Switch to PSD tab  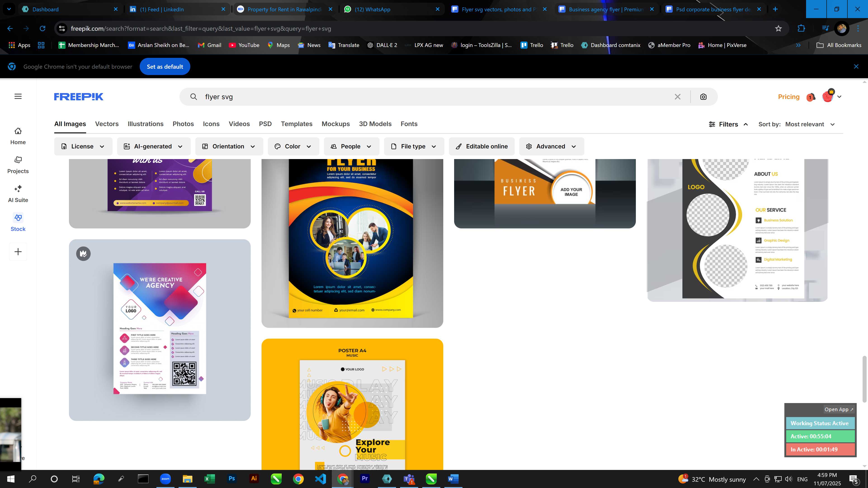[x=265, y=124]
